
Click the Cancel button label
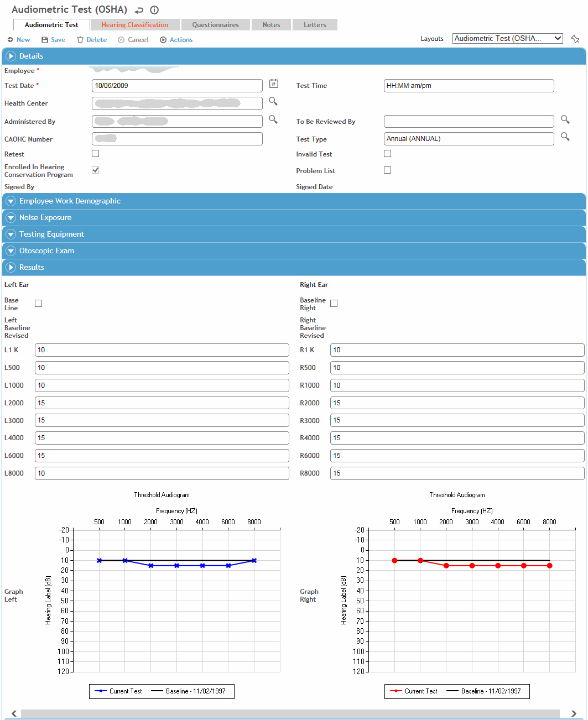click(x=138, y=40)
